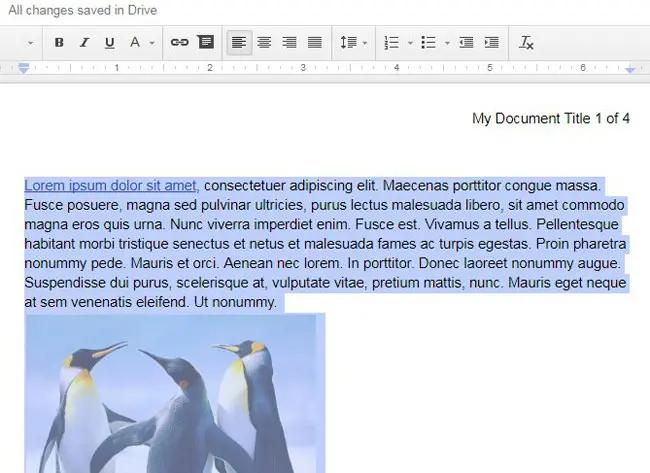Open the text color picker
This screenshot has width=650, height=473.
point(140,43)
